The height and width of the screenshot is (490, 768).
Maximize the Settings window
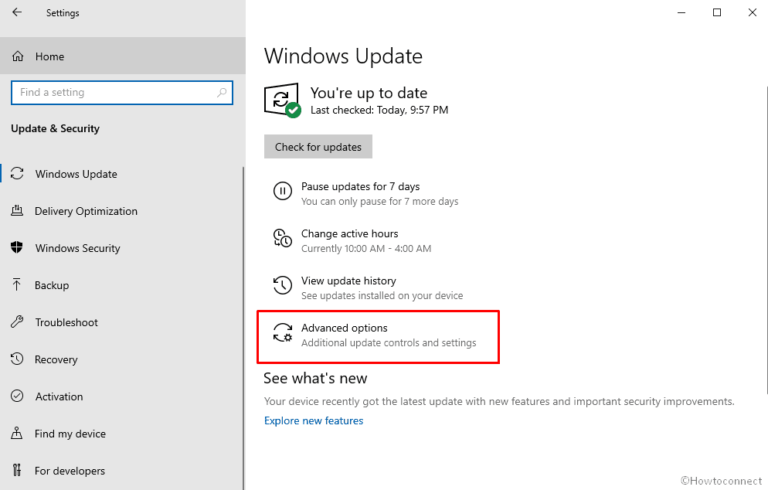717,12
